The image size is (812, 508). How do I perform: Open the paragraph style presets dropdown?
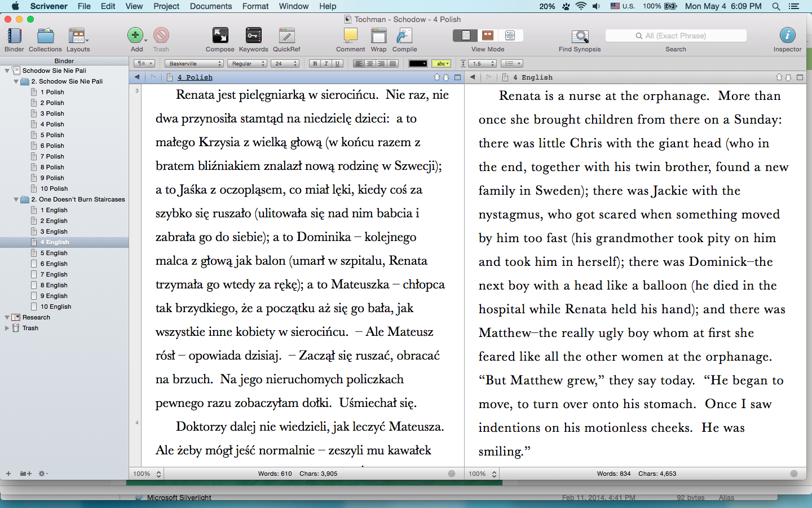click(144, 64)
